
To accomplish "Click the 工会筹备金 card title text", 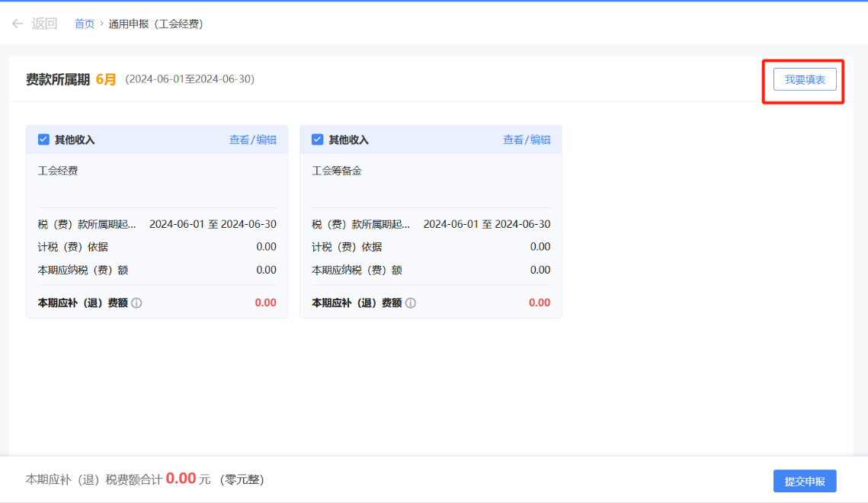I will click(337, 171).
